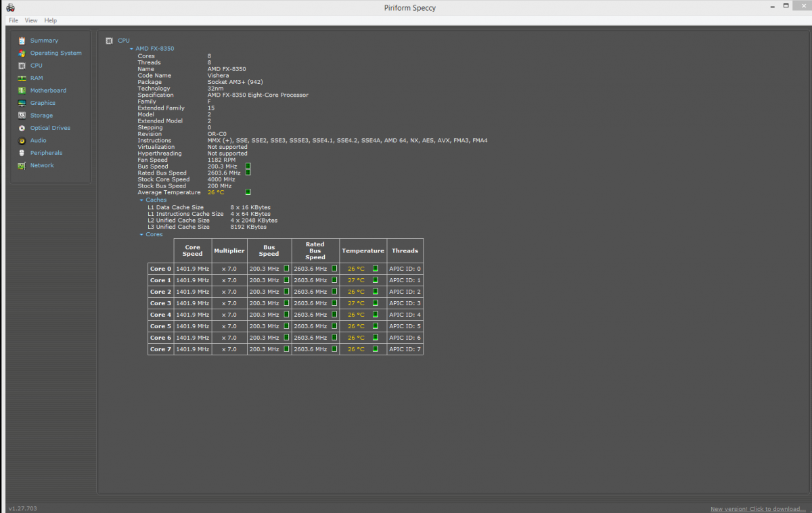Click the APIC ID: 7 cell

(405, 349)
